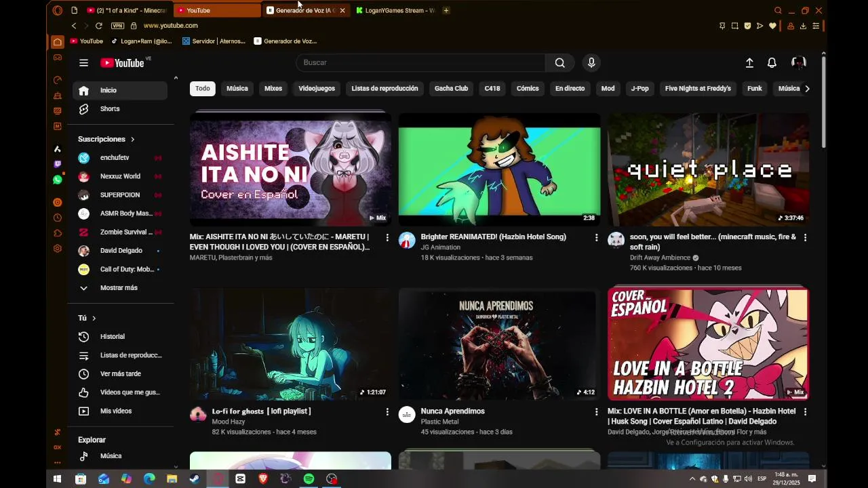Click the tab search magnifier in title bar

[x=778, y=10]
